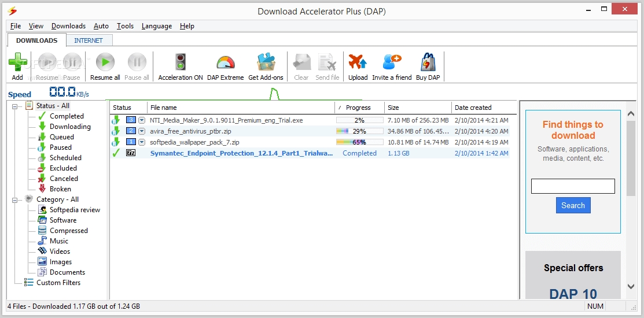Click the side panel scroll up arrow
This screenshot has height=318, width=644.
(631, 114)
